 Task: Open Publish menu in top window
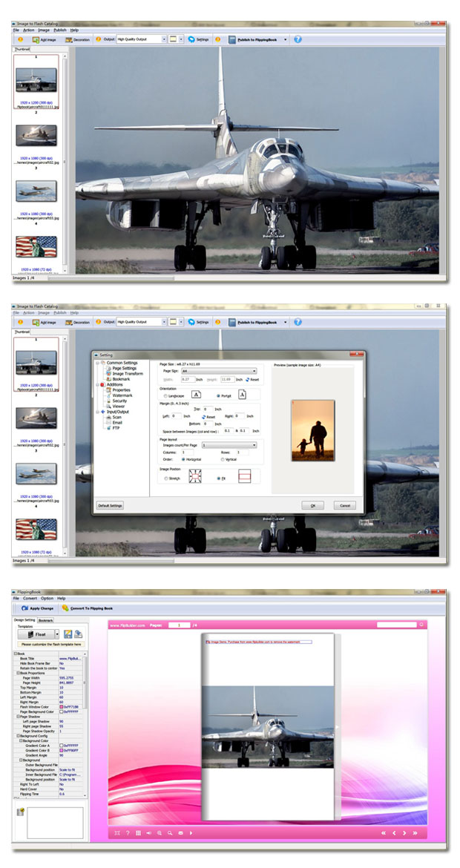click(60, 30)
